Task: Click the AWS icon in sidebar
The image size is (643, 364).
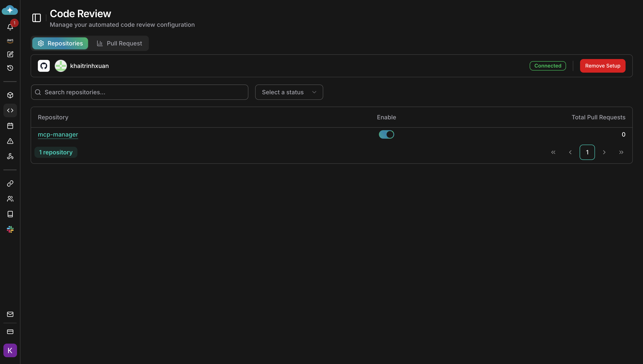Action: 10,41
